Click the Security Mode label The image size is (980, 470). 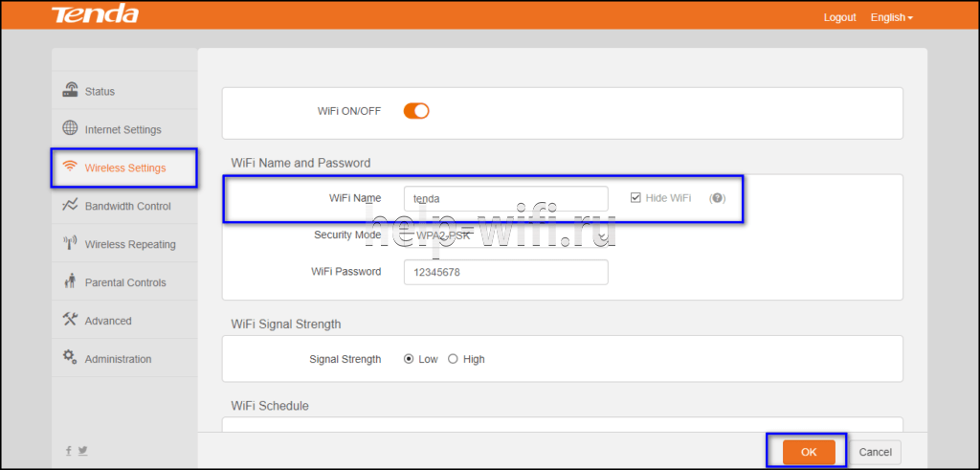[x=347, y=235]
